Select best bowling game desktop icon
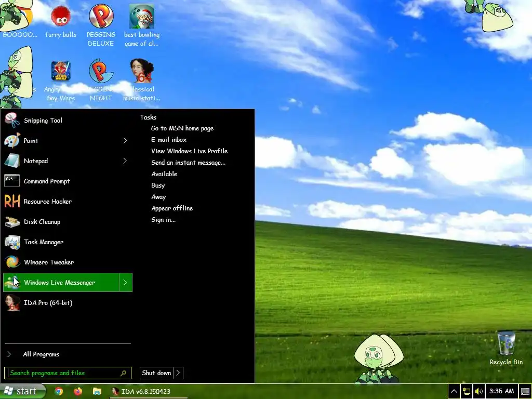This screenshot has height=399, width=532. 141,25
